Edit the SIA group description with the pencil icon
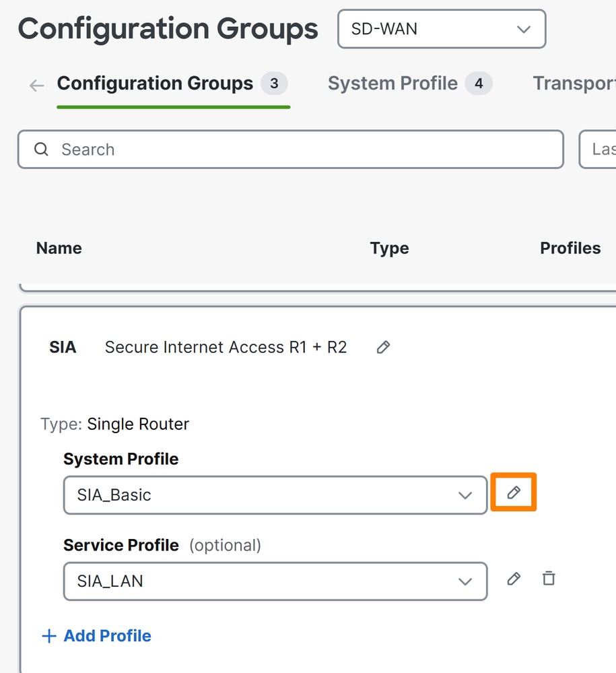 (x=382, y=346)
